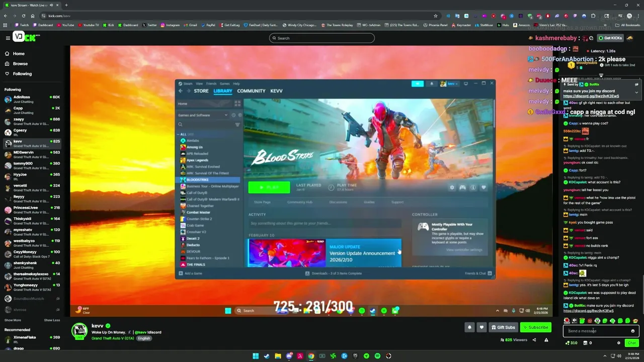Favorite BloodStrike with heart icon in Steam
Viewport: 644px width, 362px height.
484,188
